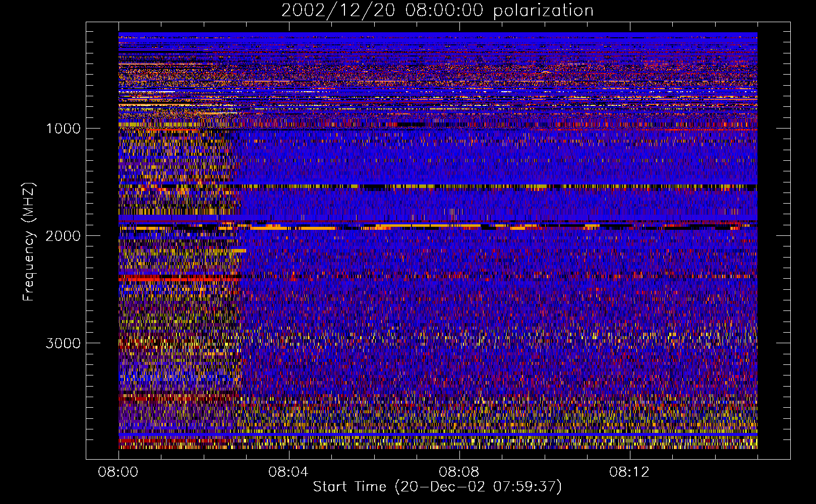Click the 3000 frequency tick label
This screenshot has height=504, width=816.
point(64,343)
